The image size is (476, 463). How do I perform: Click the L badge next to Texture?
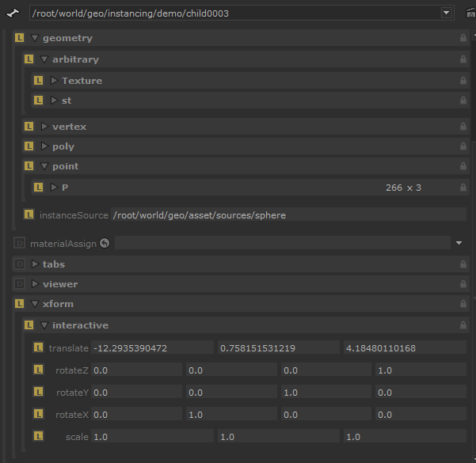pos(38,81)
